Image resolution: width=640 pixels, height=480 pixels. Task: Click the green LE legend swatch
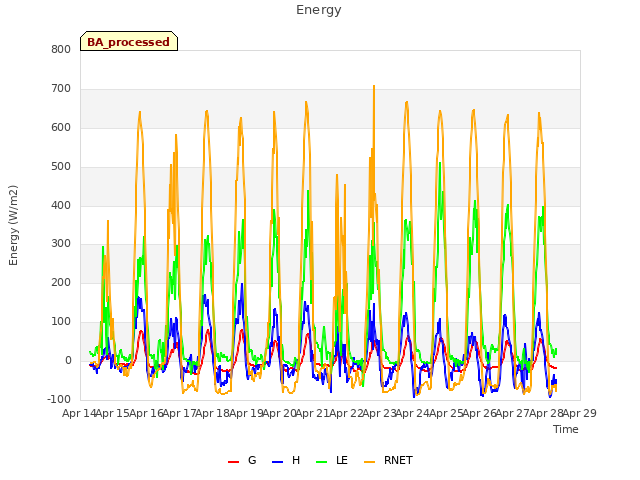coord(322,462)
